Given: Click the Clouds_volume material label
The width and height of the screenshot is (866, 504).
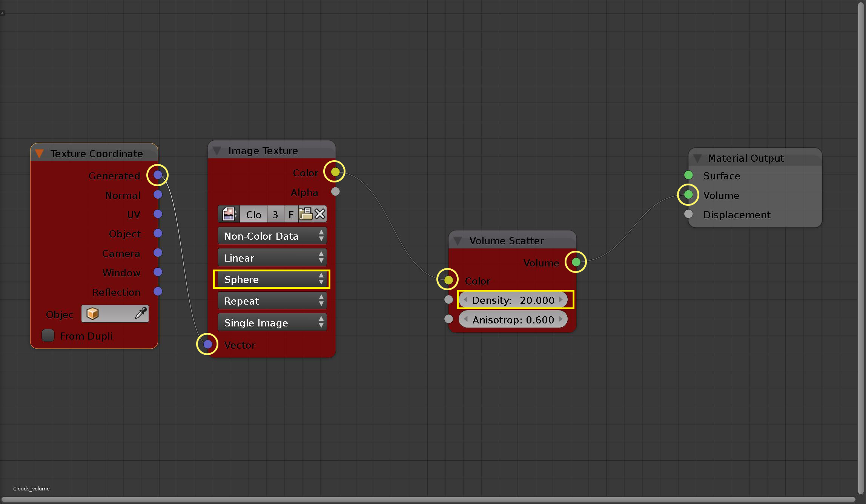Looking at the screenshot, I should tap(31, 489).
